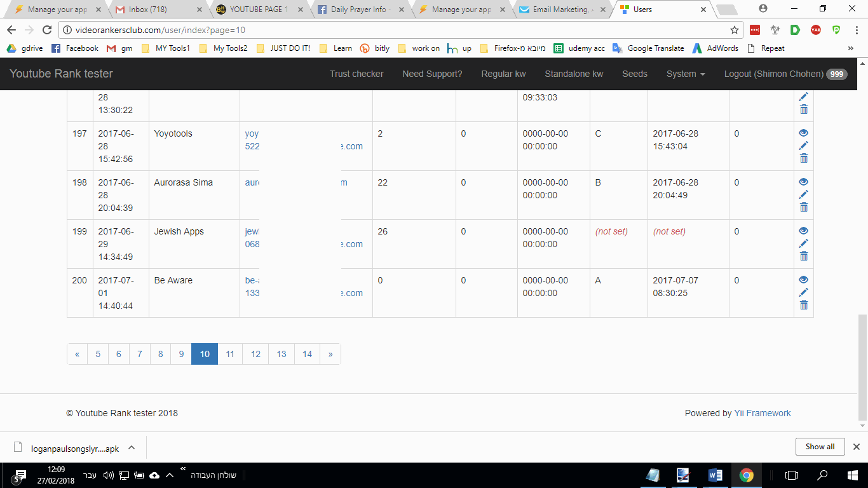
Task: Expand the hidden bookmarks chevron
Action: 851,48
